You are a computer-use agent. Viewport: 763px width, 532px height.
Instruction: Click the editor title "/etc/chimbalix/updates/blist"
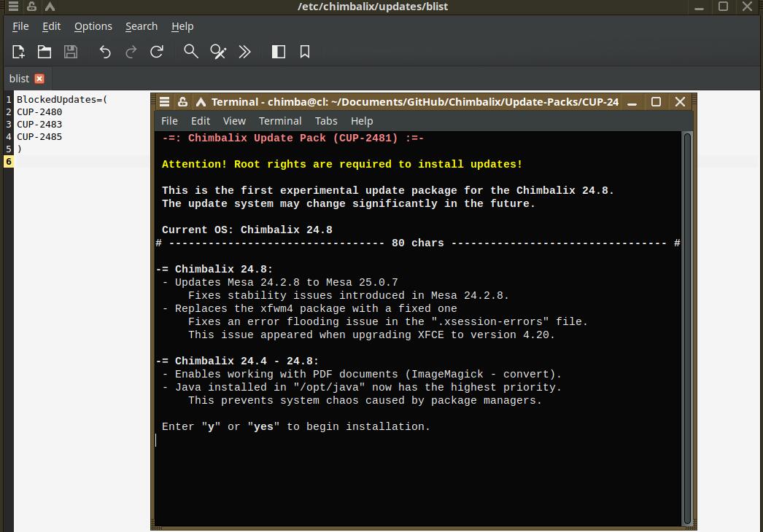(373, 7)
